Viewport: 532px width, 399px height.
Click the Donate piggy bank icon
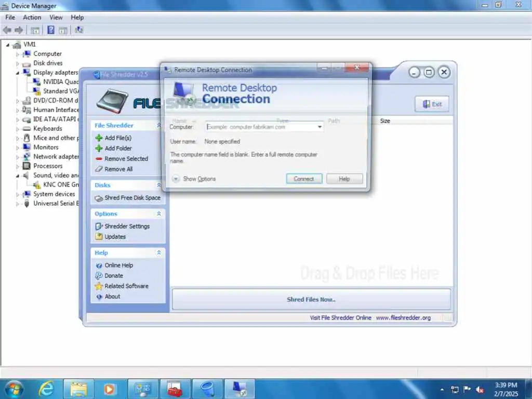point(99,276)
